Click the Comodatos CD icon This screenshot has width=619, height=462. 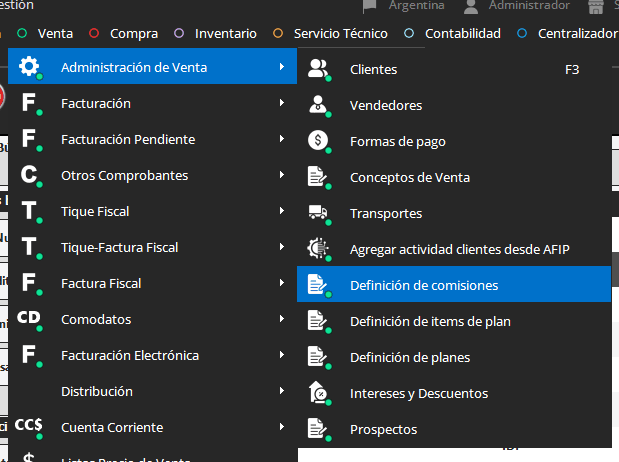[29, 319]
